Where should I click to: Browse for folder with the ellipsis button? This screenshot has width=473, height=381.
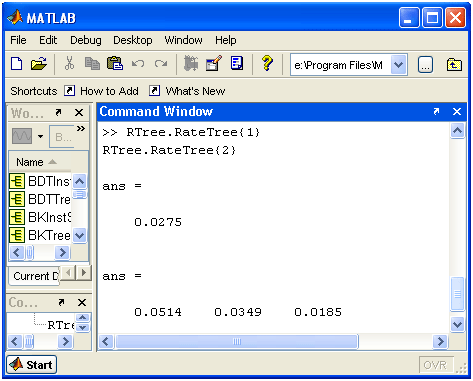pyautogui.click(x=425, y=65)
